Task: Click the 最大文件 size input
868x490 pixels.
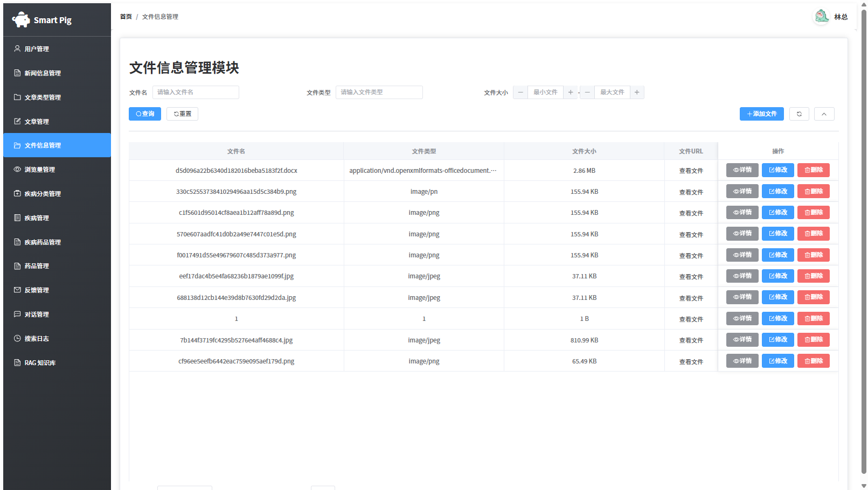Action: [x=612, y=93]
